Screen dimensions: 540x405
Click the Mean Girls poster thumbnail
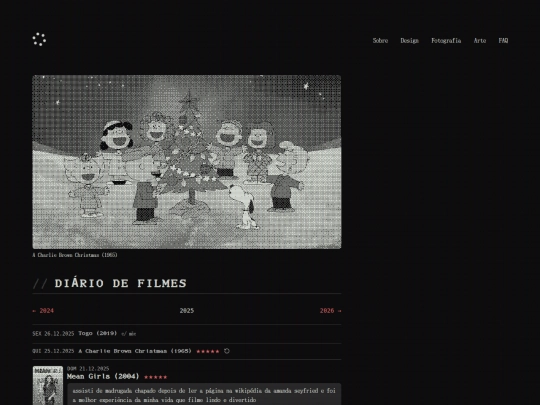point(48,385)
